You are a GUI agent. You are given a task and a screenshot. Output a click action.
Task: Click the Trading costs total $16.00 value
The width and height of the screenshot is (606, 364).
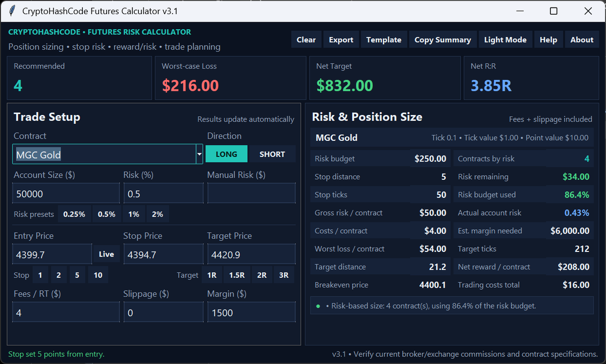click(x=576, y=285)
